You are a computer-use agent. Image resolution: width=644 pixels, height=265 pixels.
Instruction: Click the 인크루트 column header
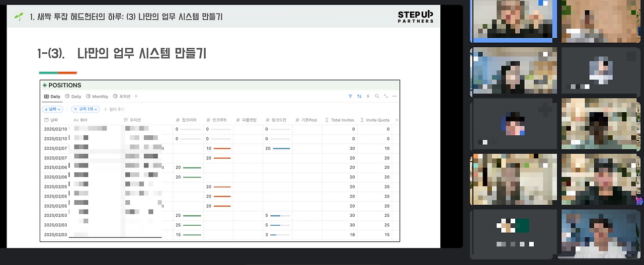click(216, 120)
